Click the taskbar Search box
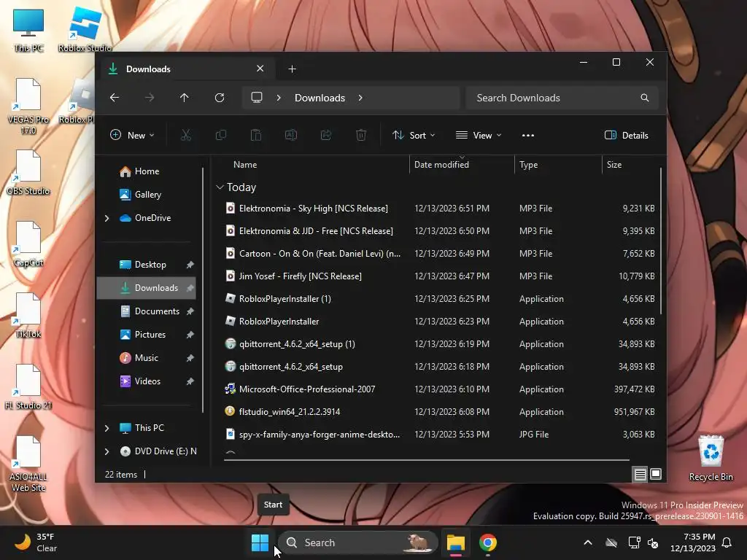Viewport: 747px width, 560px height. coord(357,542)
